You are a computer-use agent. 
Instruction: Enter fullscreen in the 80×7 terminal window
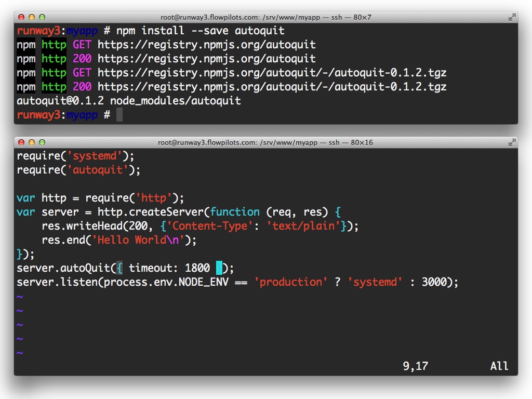512,17
